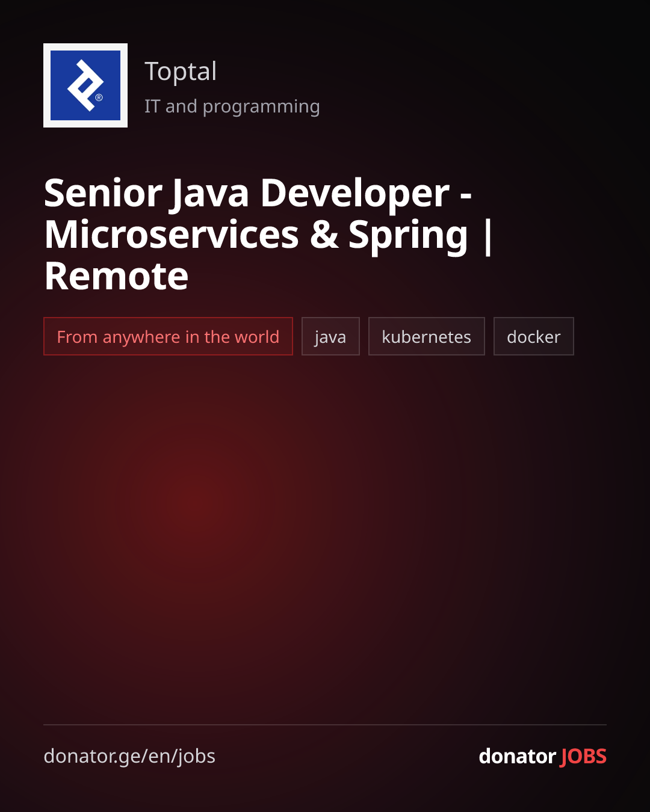The height and width of the screenshot is (812, 650).
Task: Click the 'IT and programming' category text
Action: click(232, 106)
